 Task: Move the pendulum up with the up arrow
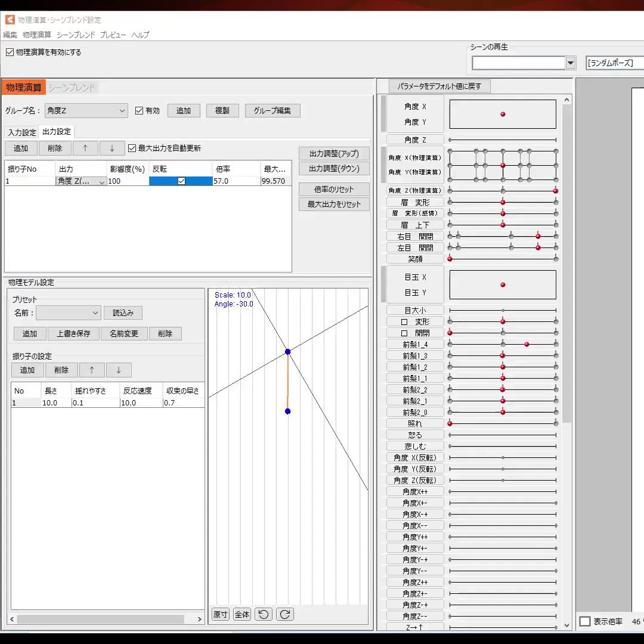point(92,370)
